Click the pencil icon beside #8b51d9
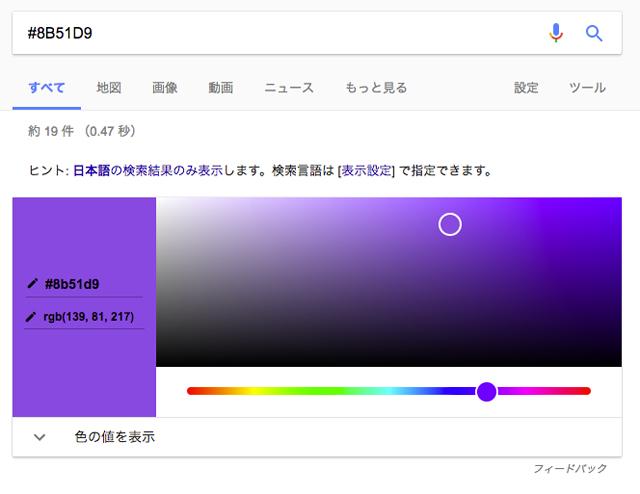 32,284
